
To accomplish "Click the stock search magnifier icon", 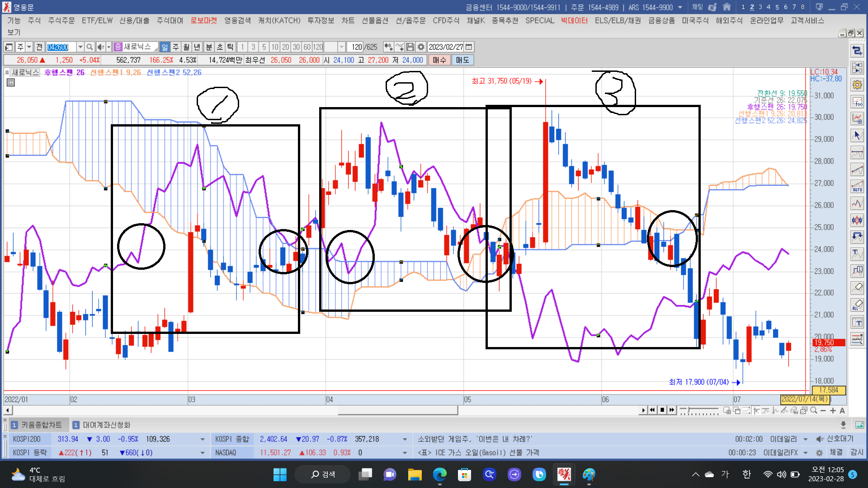I will (x=90, y=47).
